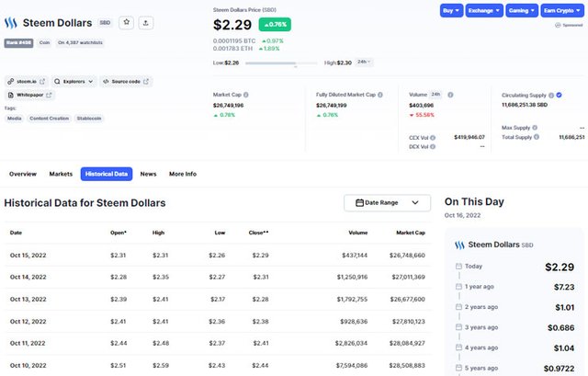Click the $28,084,927 market cap cell
Screen dimensions: 588x376
point(407,343)
